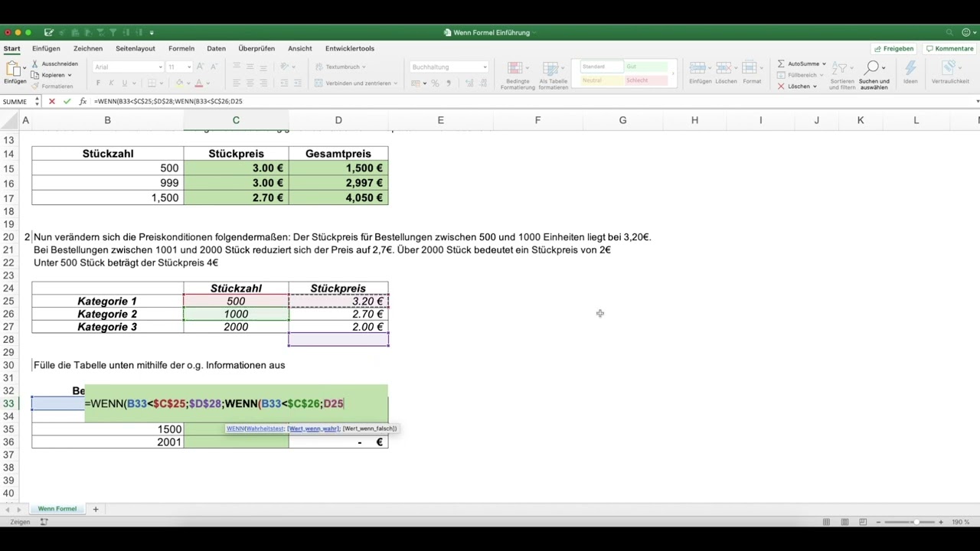The height and width of the screenshot is (551, 980).
Task: Confirm formula with the green checkmark
Action: 67,101
